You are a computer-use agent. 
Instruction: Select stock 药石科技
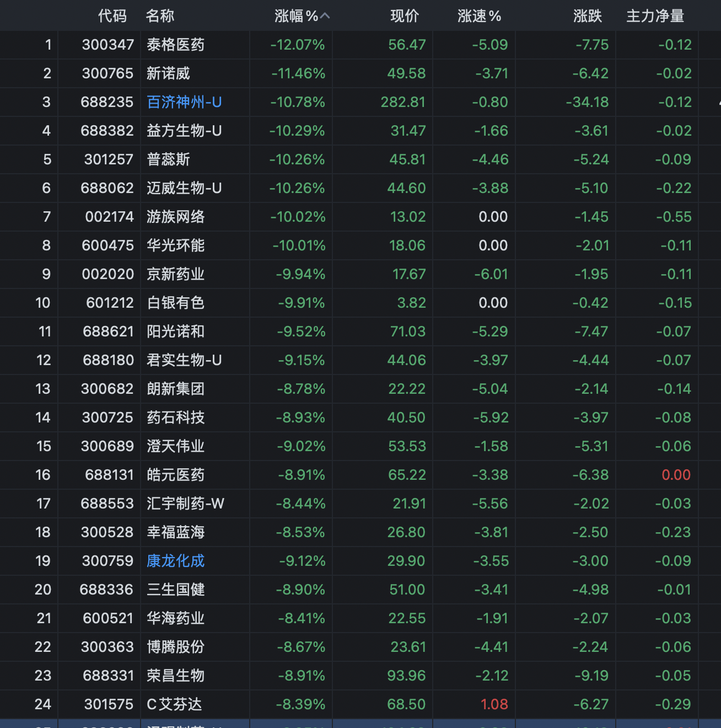[x=176, y=417]
